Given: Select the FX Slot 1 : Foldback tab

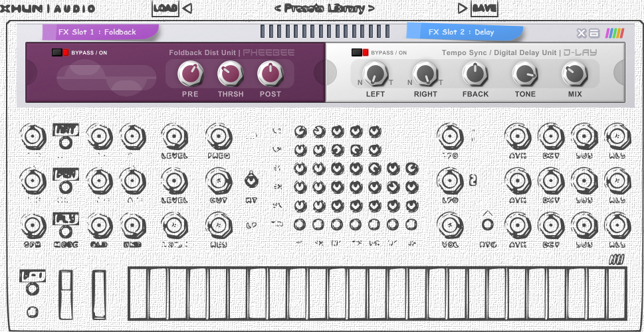Looking at the screenshot, I should pyautogui.click(x=100, y=32).
